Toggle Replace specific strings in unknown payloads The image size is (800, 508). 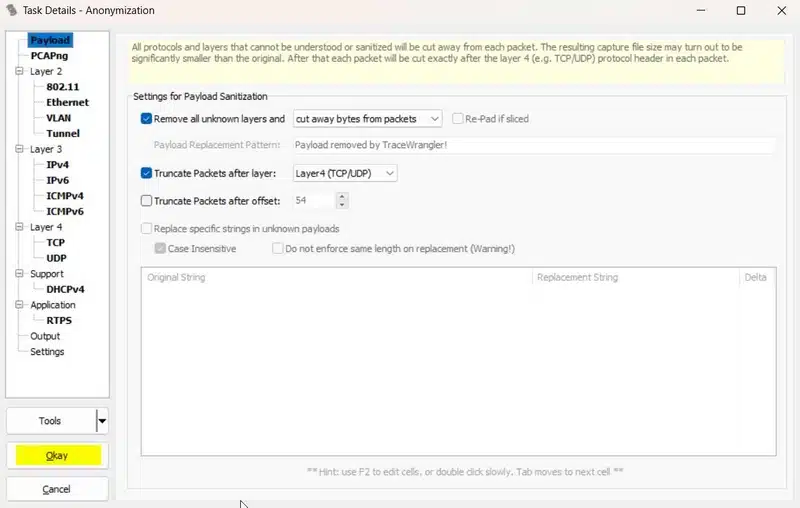coord(146,228)
